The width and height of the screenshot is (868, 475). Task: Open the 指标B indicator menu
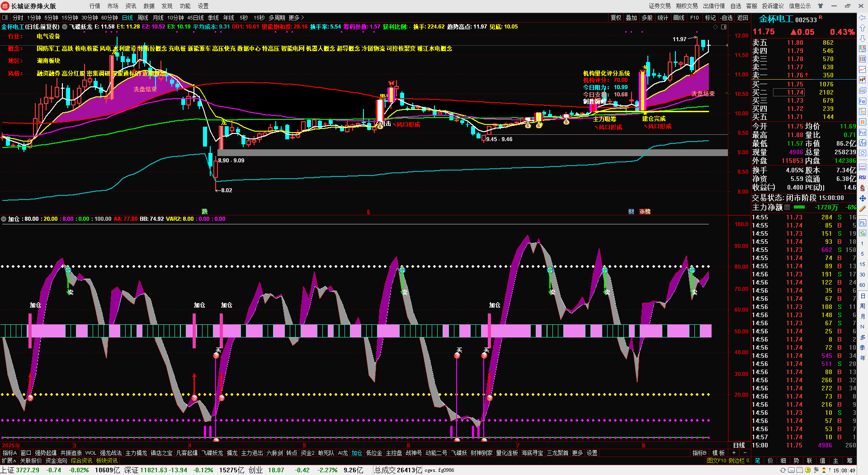(x=699, y=453)
